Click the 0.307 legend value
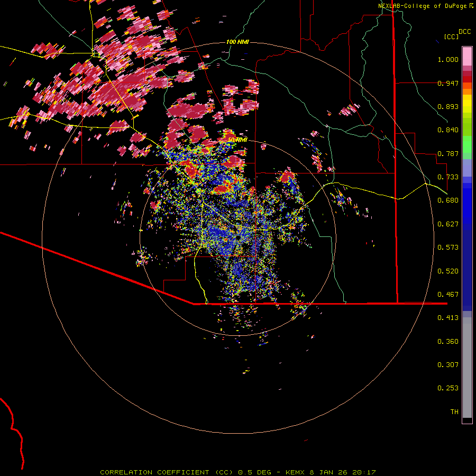The width and height of the screenshot is (476, 476). click(x=448, y=365)
